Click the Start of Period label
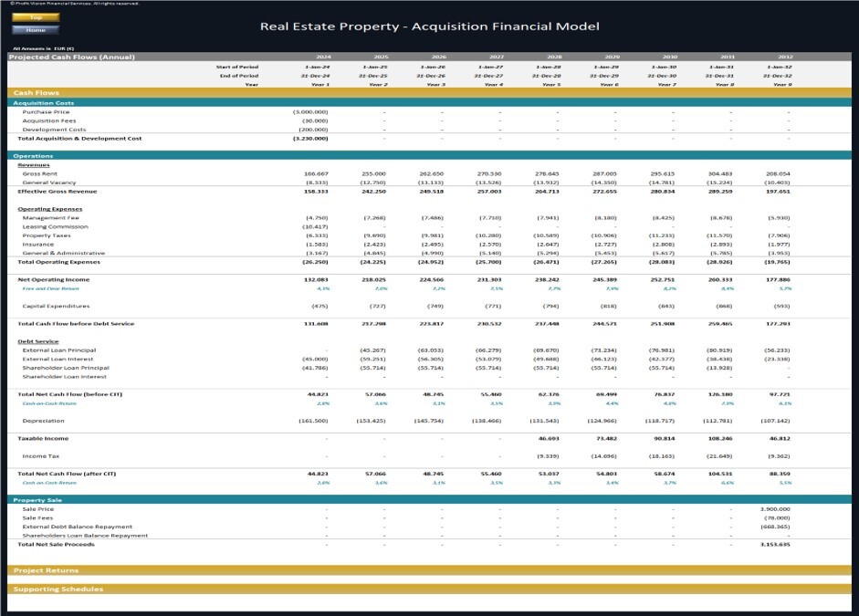 (x=237, y=68)
